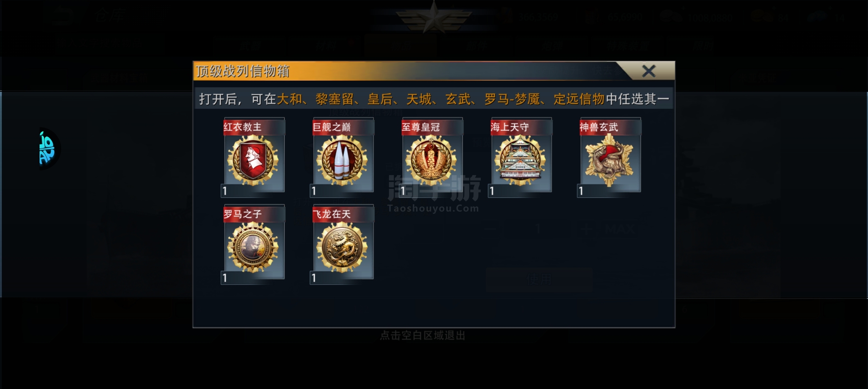Click the dimmed quantity field showing 1
The height and width of the screenshot is (389, 868).
tap(538, 229)
